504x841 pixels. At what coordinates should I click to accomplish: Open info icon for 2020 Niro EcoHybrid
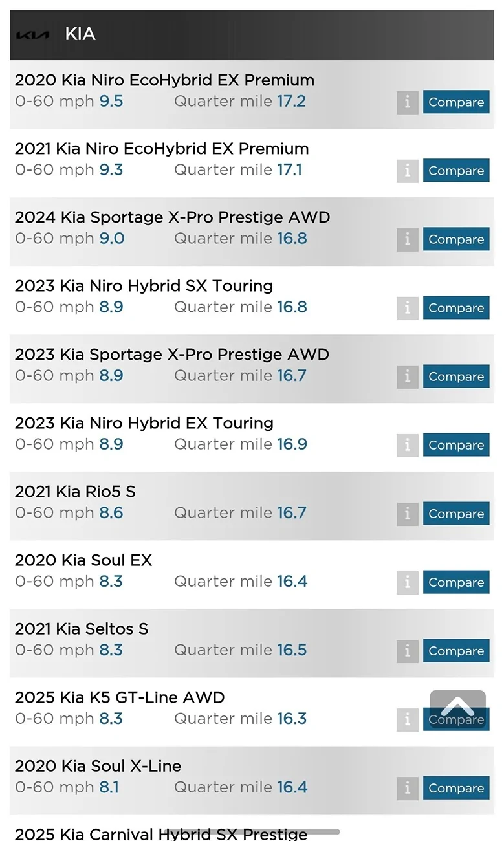[407, 102]
